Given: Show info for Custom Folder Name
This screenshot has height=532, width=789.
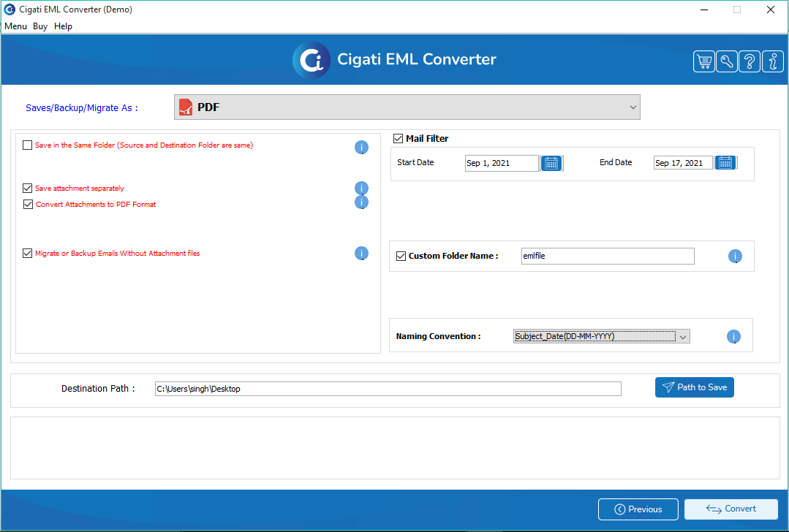Looking at the screenshot, I should tap(735, 256).
